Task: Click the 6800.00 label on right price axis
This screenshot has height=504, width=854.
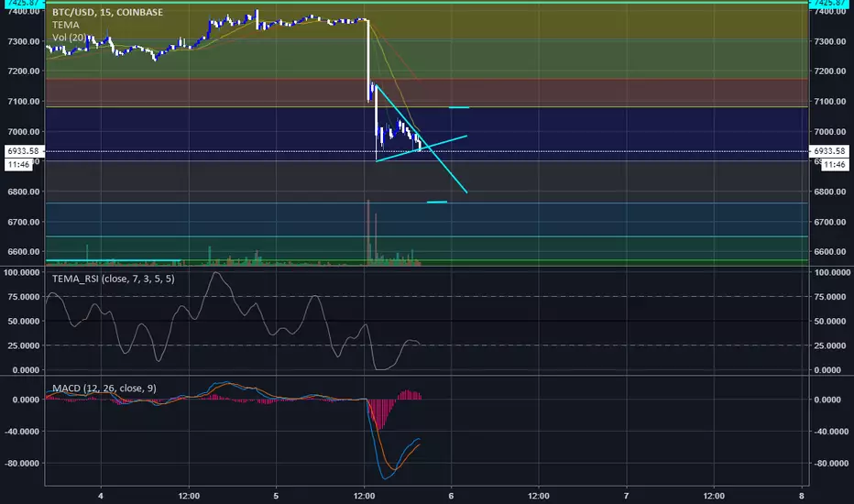Action: [830, 192]
